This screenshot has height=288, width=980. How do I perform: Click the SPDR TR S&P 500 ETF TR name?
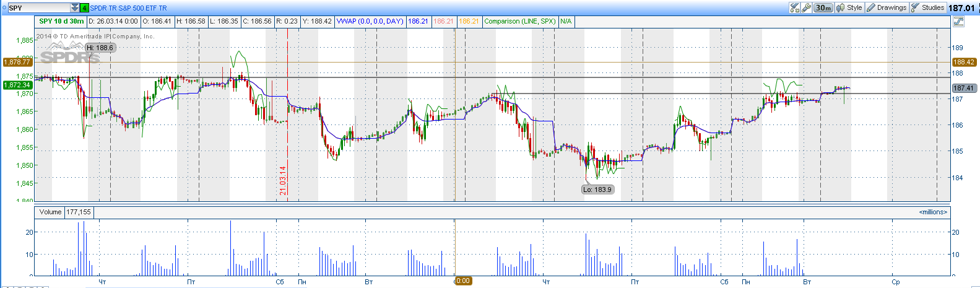pyautogui.click(x=128, y=8)
